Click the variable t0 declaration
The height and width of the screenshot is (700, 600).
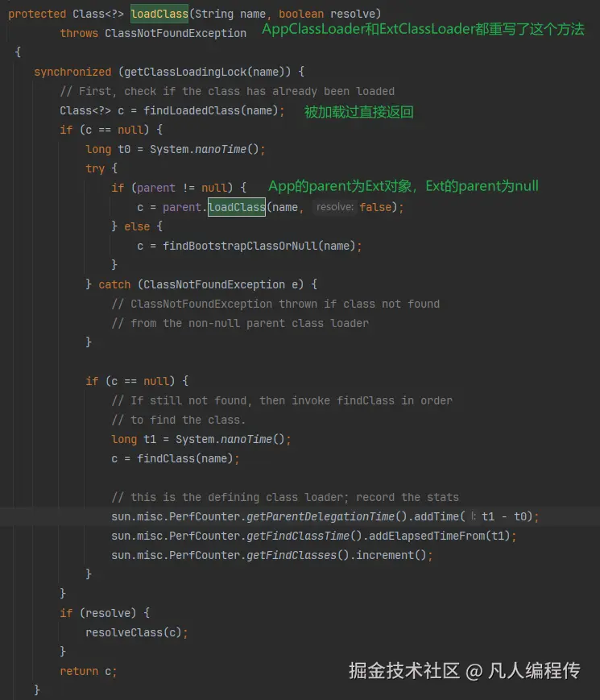click(x=124, y=149)
